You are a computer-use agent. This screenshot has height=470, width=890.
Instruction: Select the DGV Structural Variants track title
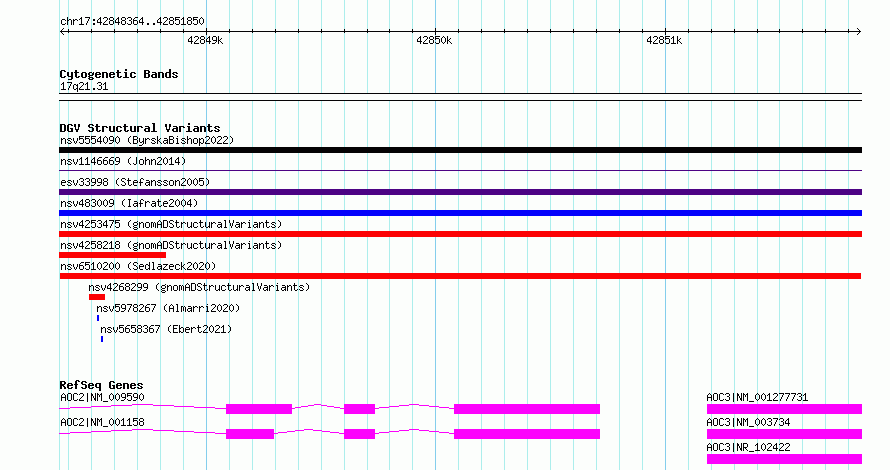click(x=140, y=128)
